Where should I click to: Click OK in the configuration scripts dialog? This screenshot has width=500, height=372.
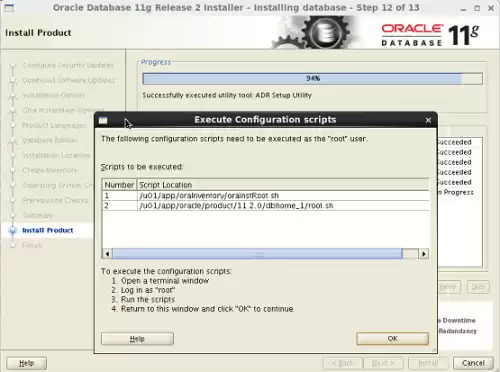(392, 338)
